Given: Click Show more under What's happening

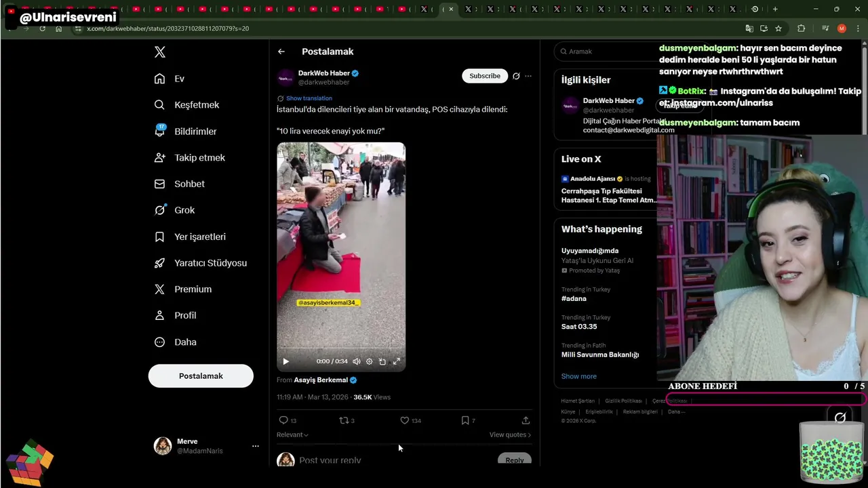Looking at the screenshot, I should click(x=579, y=376).
